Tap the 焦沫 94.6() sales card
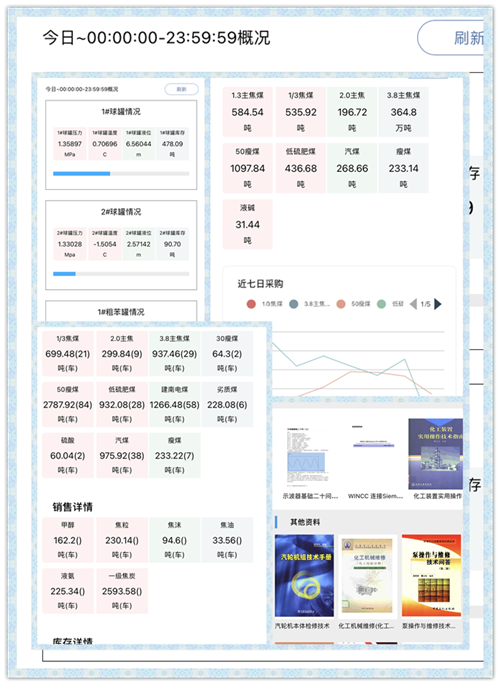The image size is (500, 685). (x=174, y=540)
